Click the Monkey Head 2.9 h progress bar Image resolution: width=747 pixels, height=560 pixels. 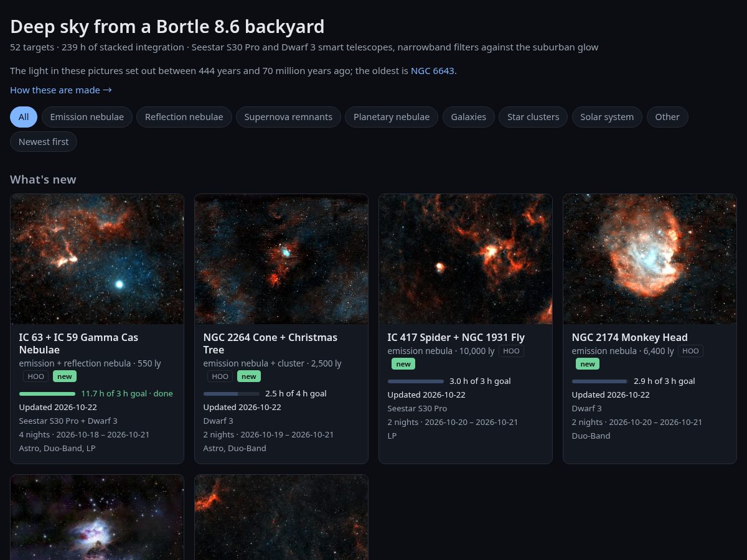600,381
